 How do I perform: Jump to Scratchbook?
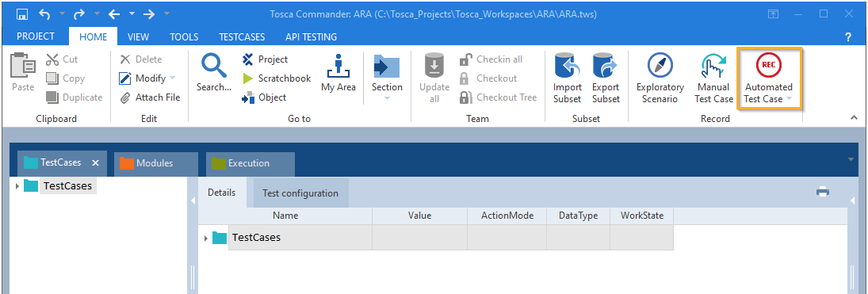(x=277, y=78)
